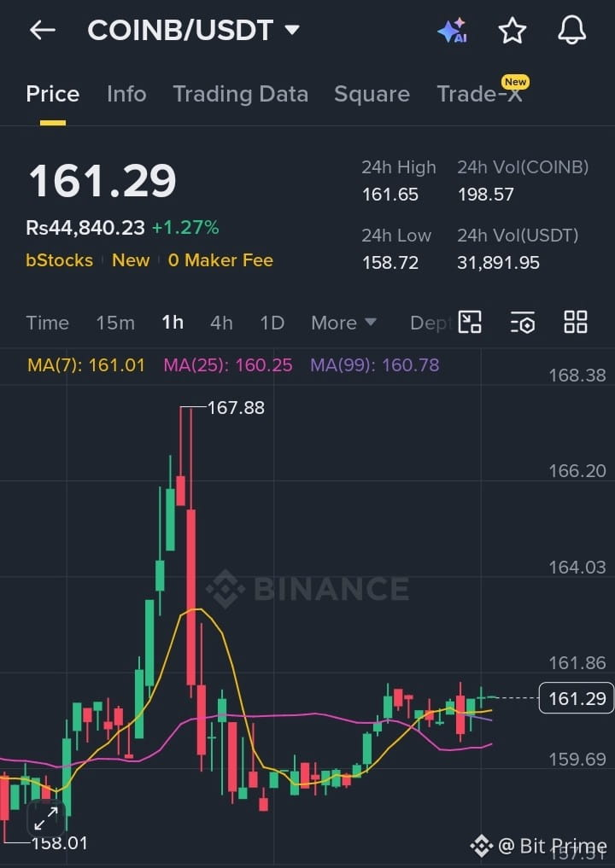Tap the MA(25): 160.25 indicator label
Screen dimensions: 615x868
point(228,365)
